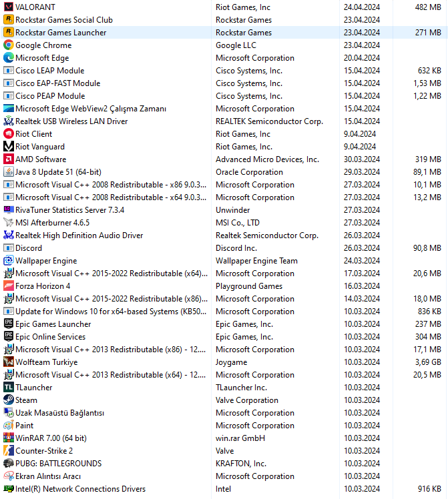Select publisher "Unwinder"
This screenshot has height=499, width=448.
pyautogui.click(x=232, y=210)
